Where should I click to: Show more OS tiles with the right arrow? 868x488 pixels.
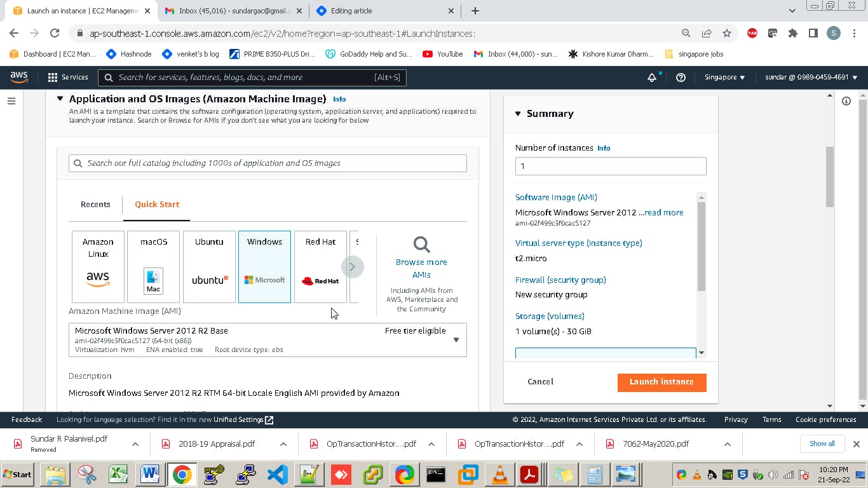click(352, 267)
